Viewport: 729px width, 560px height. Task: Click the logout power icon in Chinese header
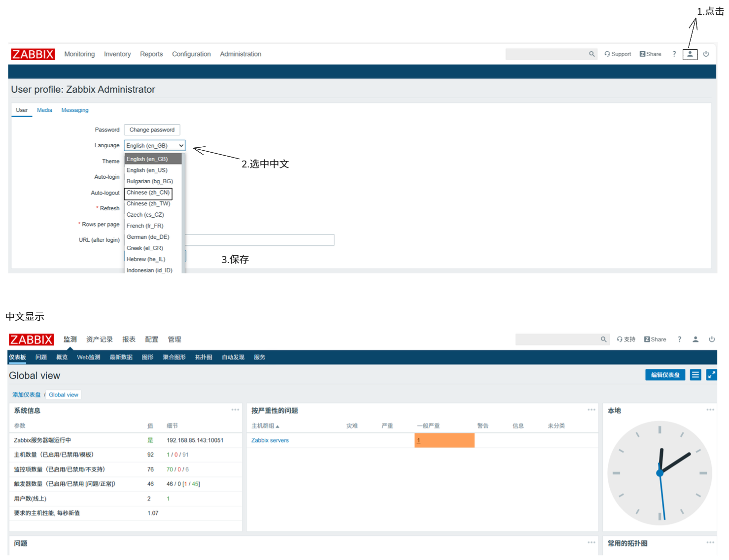point(712,339)
